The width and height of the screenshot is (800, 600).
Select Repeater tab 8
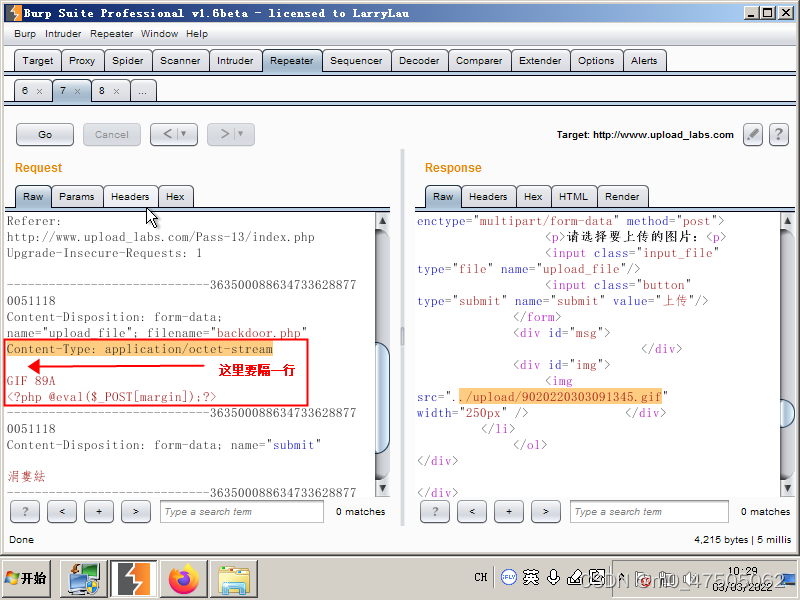(102, 91)
